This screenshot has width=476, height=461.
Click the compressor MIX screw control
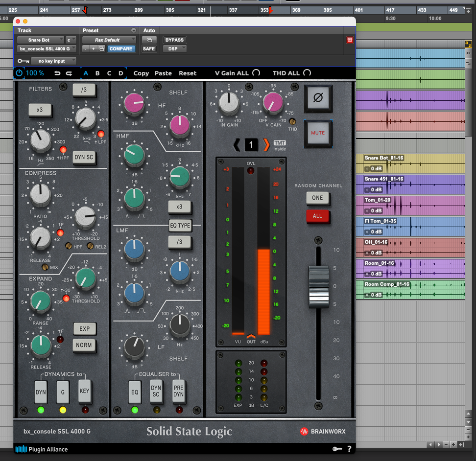[45, 267]
